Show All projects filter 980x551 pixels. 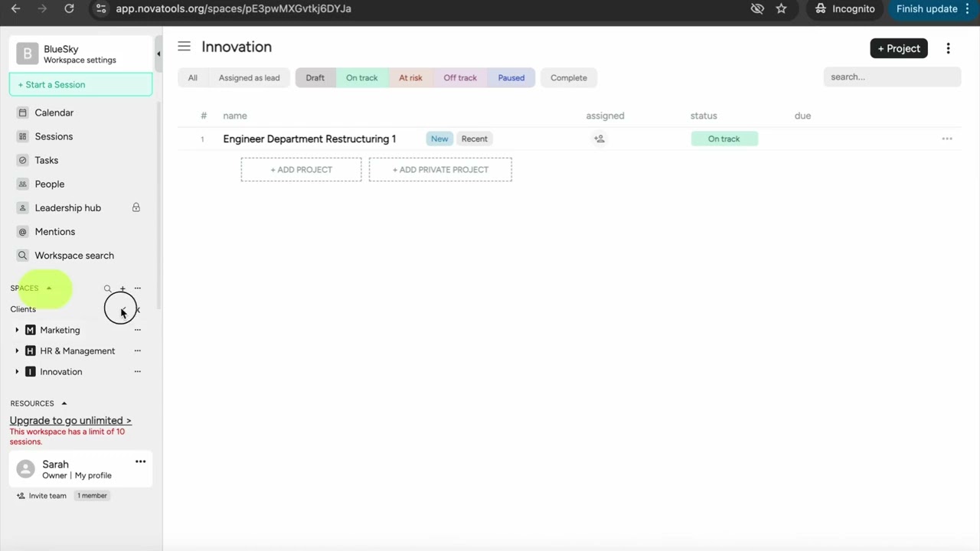click(193, 77)
